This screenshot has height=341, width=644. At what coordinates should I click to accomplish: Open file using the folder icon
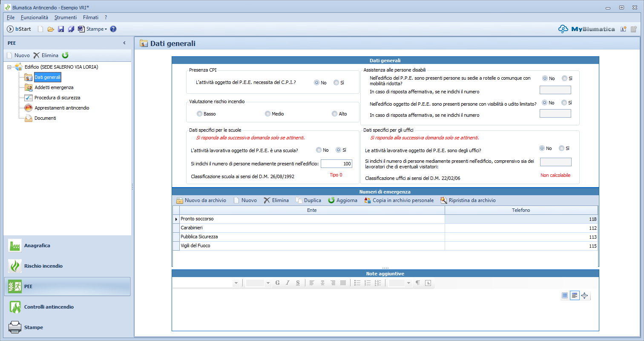[51, 29]
